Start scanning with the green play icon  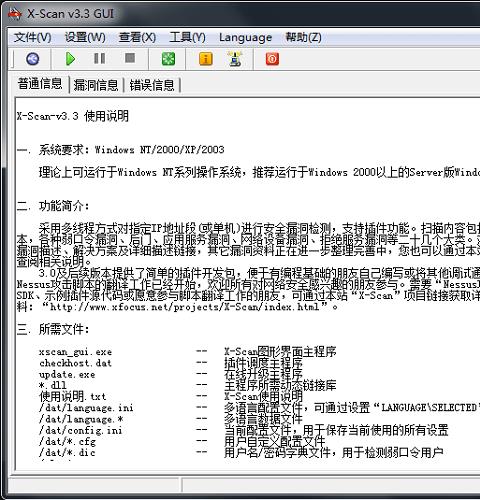click(70, 59)
